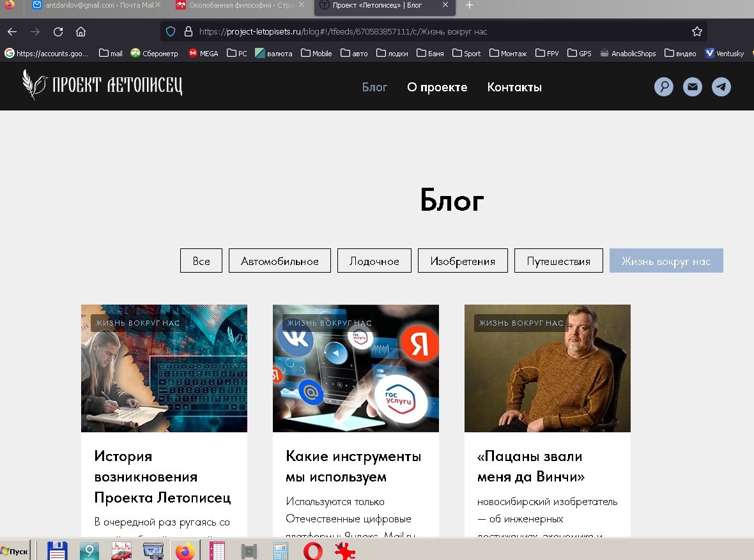Reload the page with the browser refresh button
Viewport: 754px width, 560px height.
(x=58, y=31)
